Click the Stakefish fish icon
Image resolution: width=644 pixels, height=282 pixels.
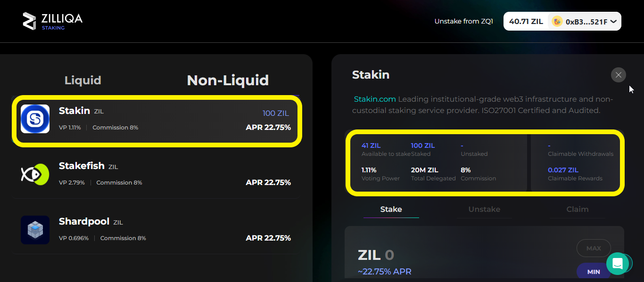tap(35, 174)
